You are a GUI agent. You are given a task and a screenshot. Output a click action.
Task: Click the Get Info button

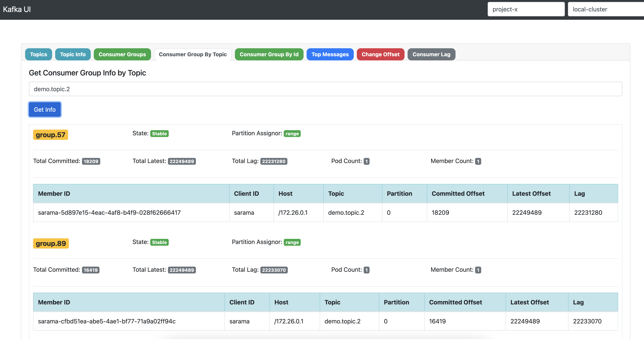coord(45,109)
